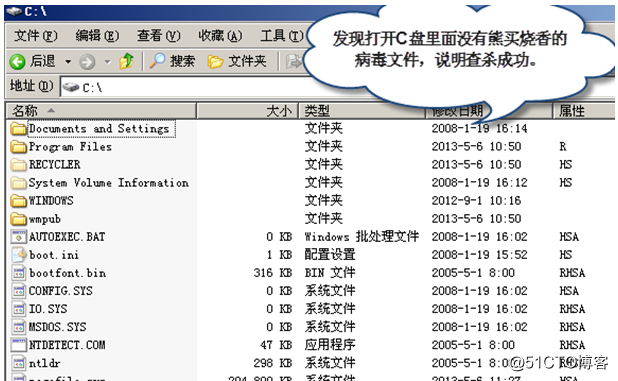Viewport: 618px width, 381px height.
Task: Click the MSDOS.SYS file icon
Action: tap(19, 327)
